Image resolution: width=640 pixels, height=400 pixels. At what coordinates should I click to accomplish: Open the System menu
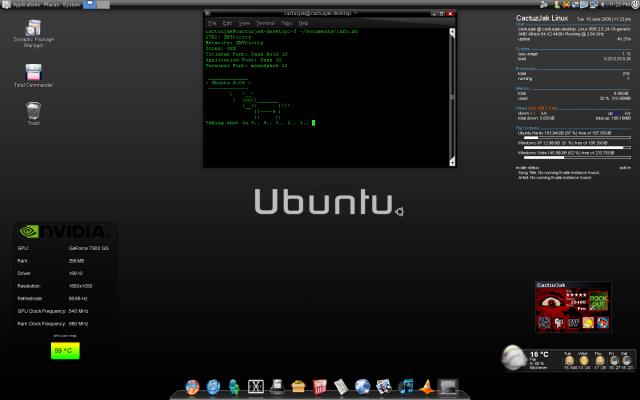pyautogui.click(x=71, y=4)
